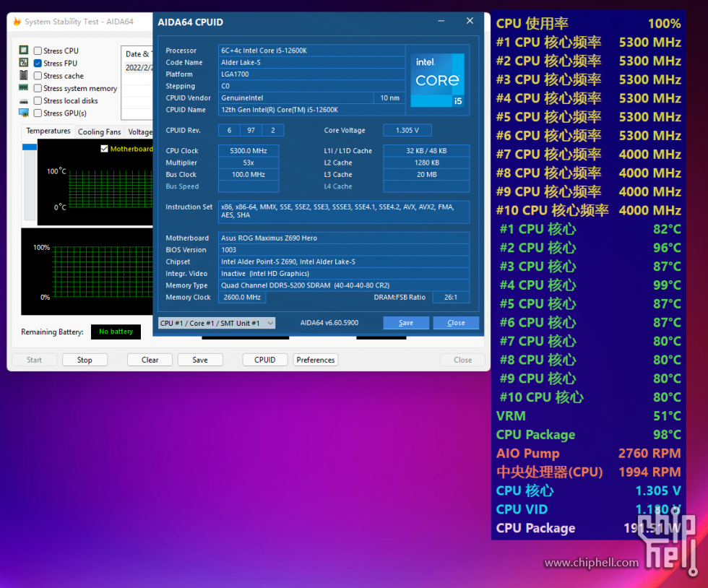Click the AIDA64 v6.60.5900 version label
This screenshot has height=588, width=708.
click(x=329, y=323)
